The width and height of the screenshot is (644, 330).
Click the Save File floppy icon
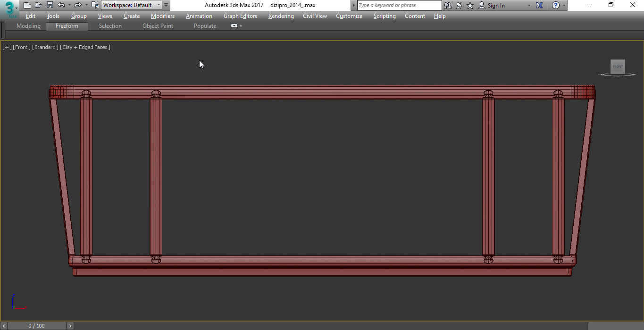click(x=50, y=5)
